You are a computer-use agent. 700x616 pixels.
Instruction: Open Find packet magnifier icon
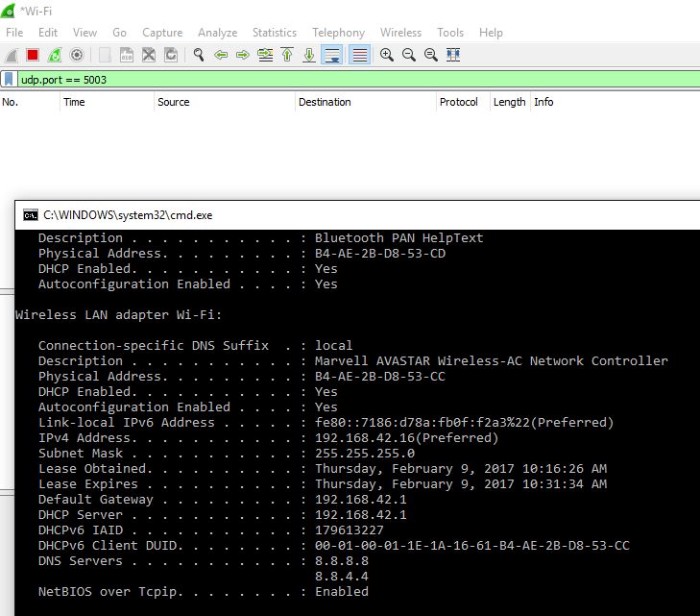tap(199, 55)
